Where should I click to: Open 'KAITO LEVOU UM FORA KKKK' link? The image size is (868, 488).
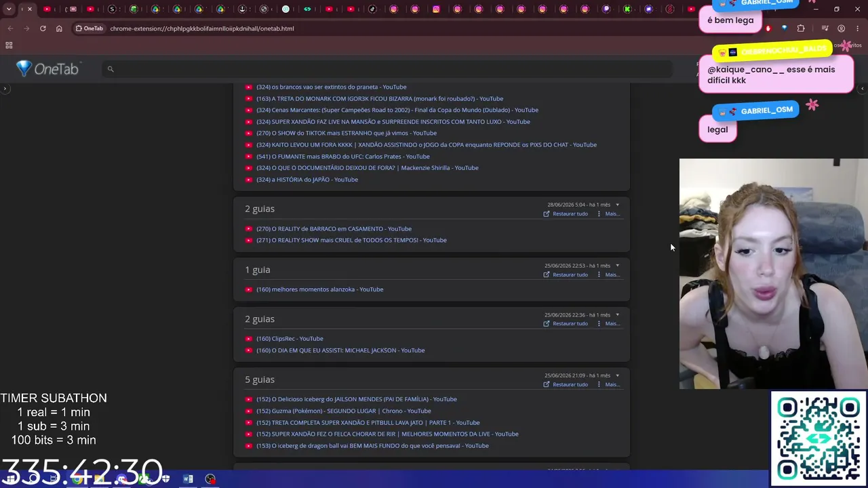[427, 144]
